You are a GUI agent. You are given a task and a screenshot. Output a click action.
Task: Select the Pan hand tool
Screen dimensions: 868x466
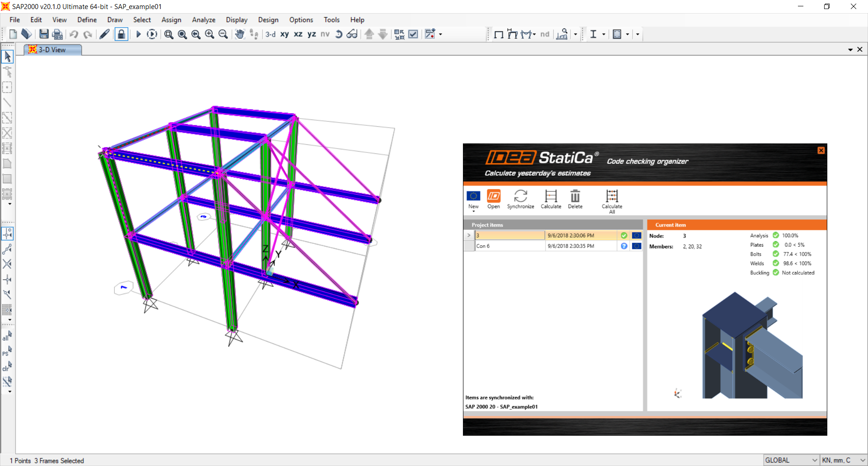pos(240,34)
